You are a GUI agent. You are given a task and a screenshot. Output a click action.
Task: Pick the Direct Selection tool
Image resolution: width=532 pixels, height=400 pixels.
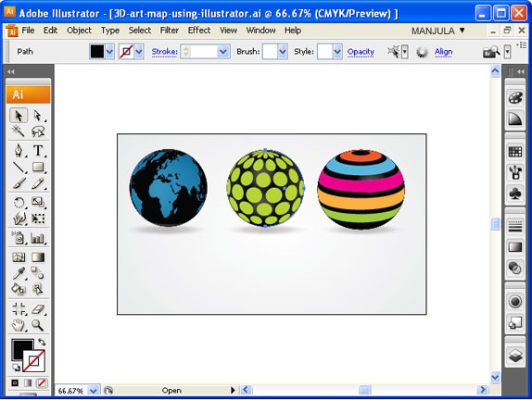[38, 115]
